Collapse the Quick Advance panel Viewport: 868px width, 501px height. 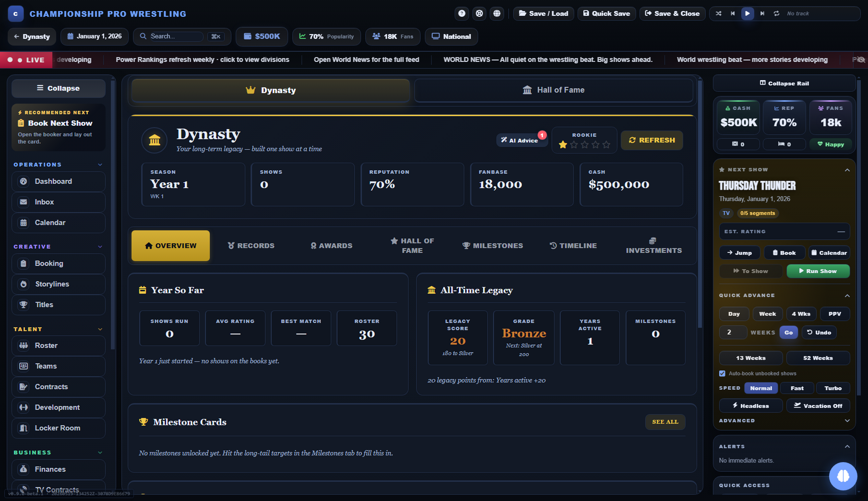pos(847,295)
